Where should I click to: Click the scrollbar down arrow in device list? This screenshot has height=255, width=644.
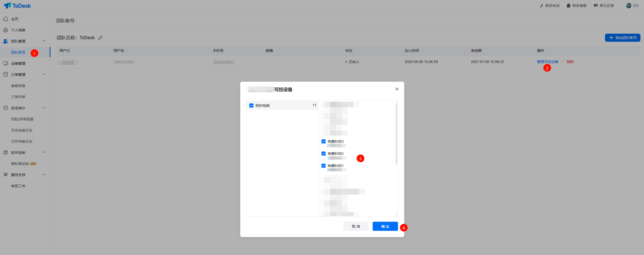396,215
